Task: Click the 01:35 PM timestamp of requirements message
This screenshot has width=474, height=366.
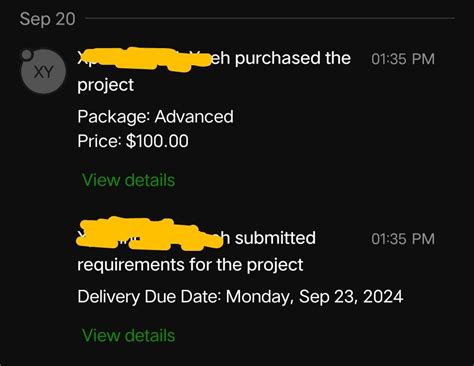Action: tap(403, 239)
